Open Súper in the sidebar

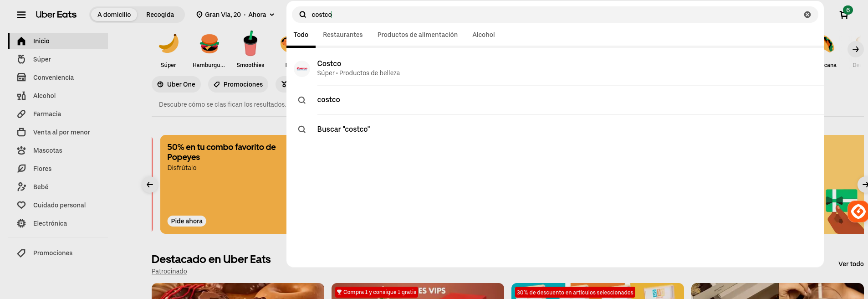[58, 59]
